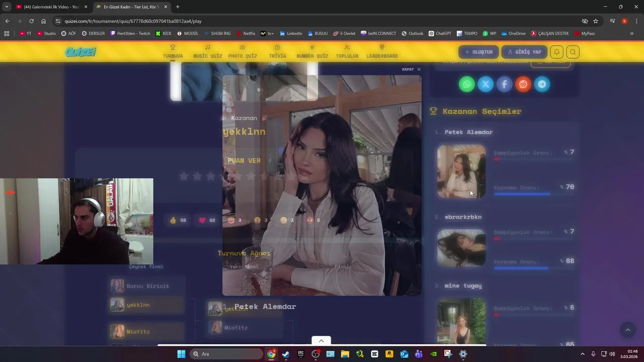Share on Reddit icon
This screenshot has width=644, height=362.
click(523, 84)
